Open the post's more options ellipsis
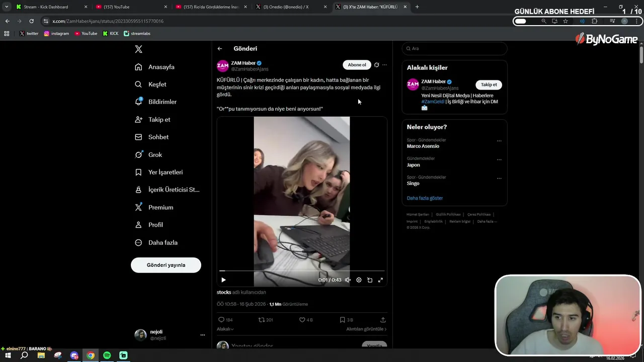 pyautogui.click(x=384, y=65)
